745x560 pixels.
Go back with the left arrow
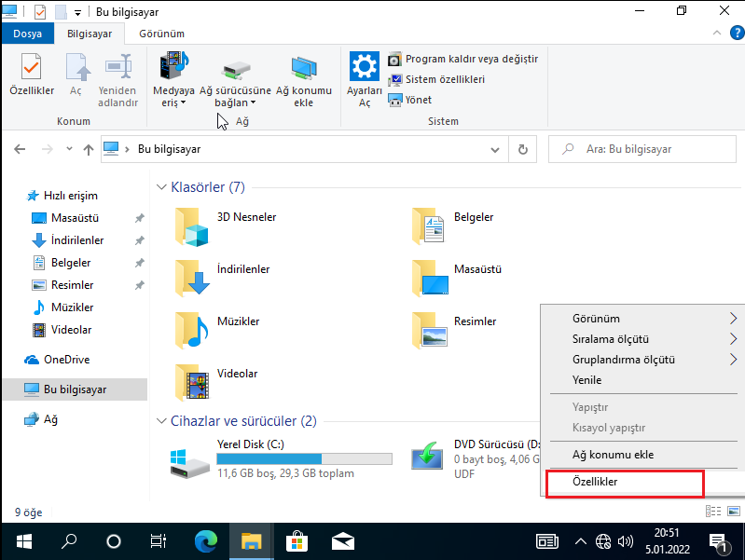click(x=20, y=149)
